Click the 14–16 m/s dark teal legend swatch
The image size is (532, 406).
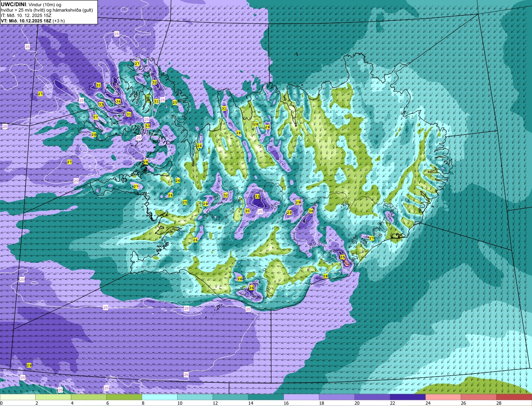(266, 397)
